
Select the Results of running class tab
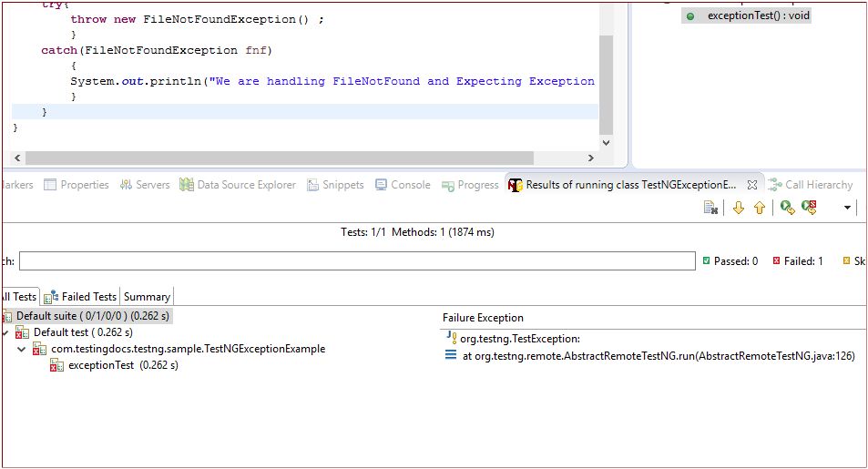(631, 185)
